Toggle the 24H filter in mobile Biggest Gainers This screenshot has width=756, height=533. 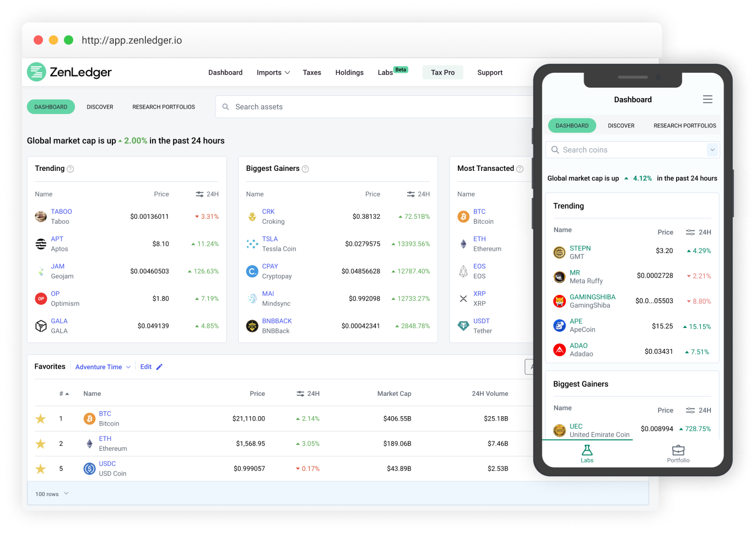tap(698, 410)
